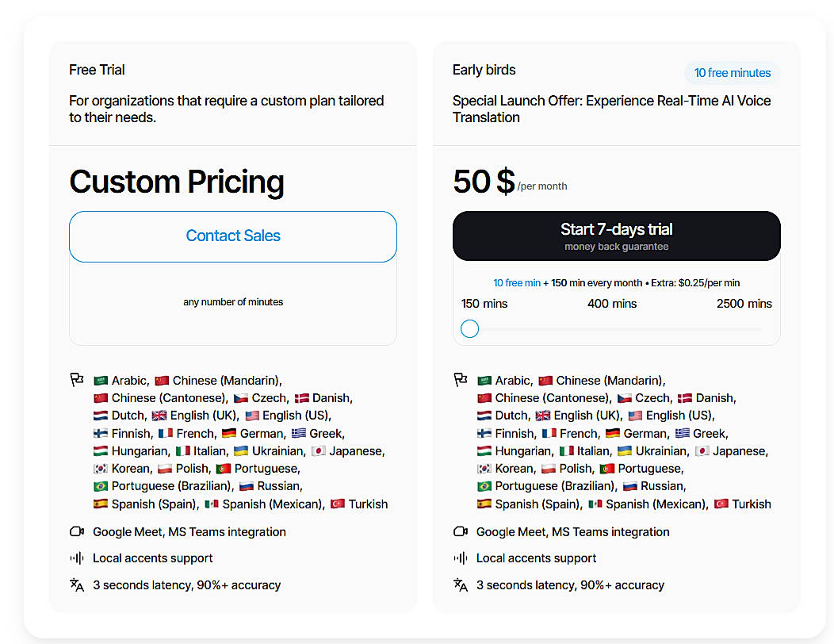Click the waveform icon next to Local accents support
834x644 pixels.
pos(76,558)
